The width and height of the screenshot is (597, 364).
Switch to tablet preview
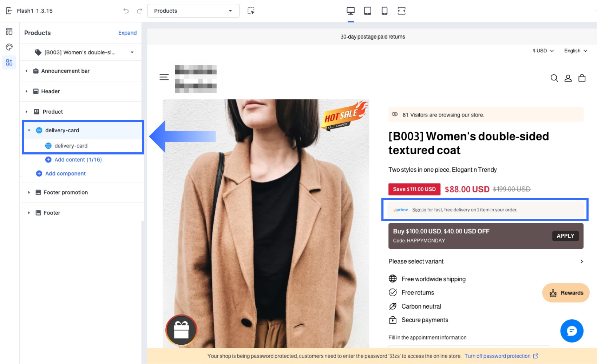(x=368, y=11)
